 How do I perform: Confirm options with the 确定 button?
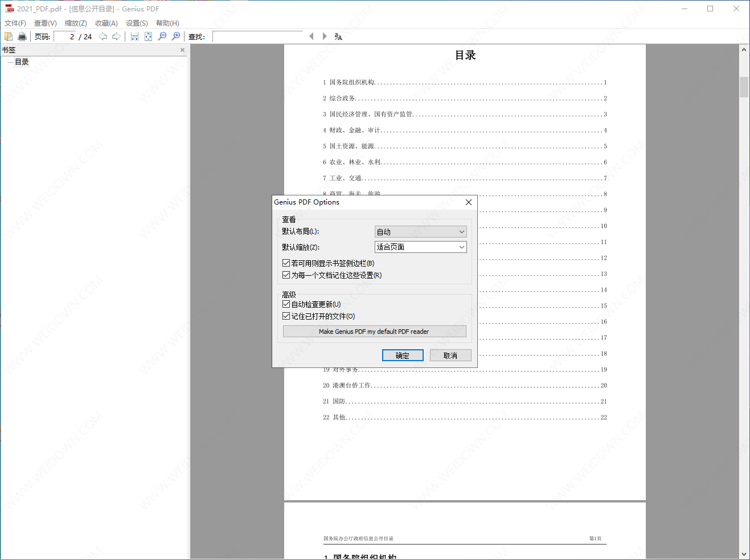tap(403, 355)
